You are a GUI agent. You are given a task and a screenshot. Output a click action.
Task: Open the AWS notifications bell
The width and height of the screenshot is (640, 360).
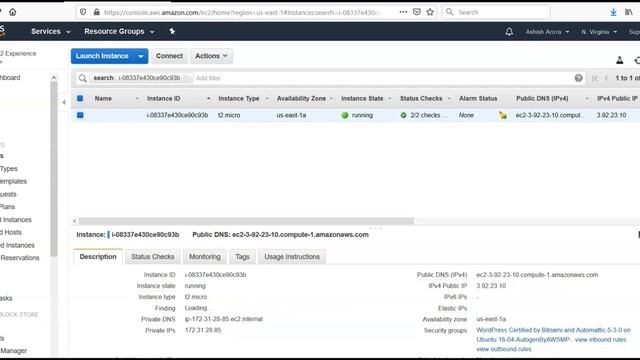[x=509, y=31]
